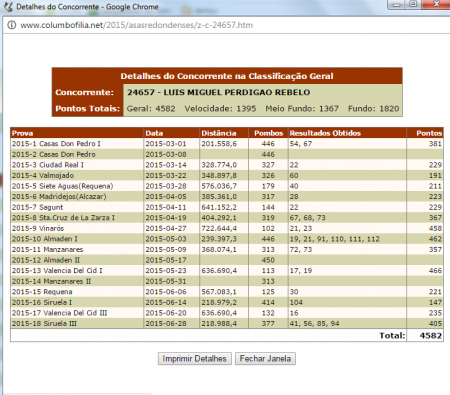Click the Imprimir Detalhes button
Screen dimensions: 450x395
[195, 359]
